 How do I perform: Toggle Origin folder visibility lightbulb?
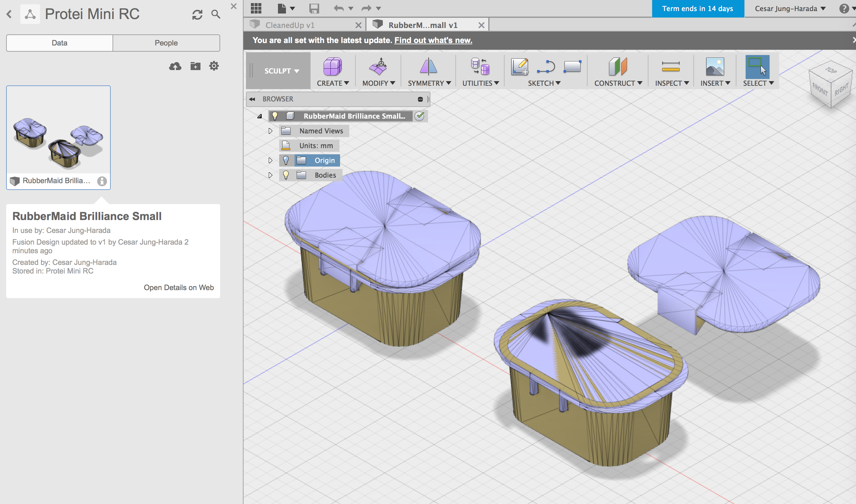286,160
